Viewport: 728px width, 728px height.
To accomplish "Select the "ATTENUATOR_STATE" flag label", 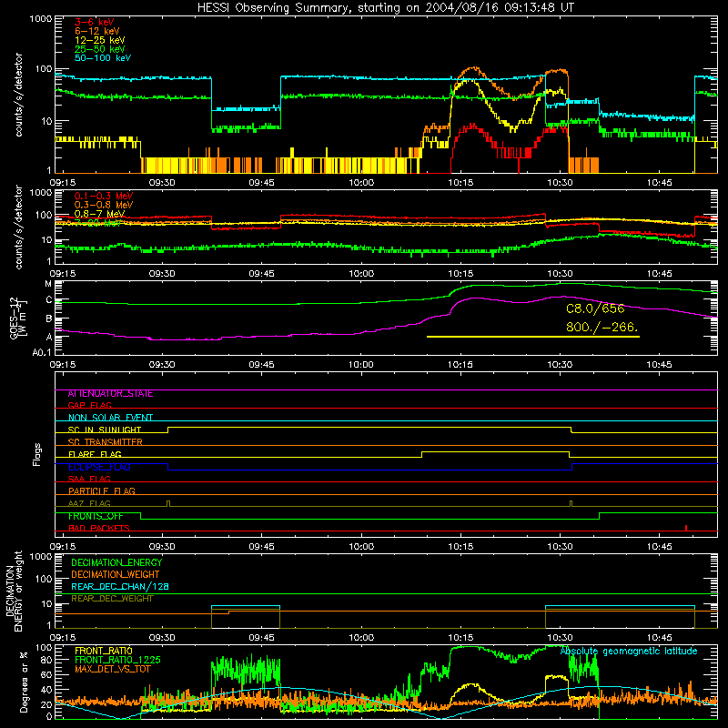I will (x=110, y=394).
